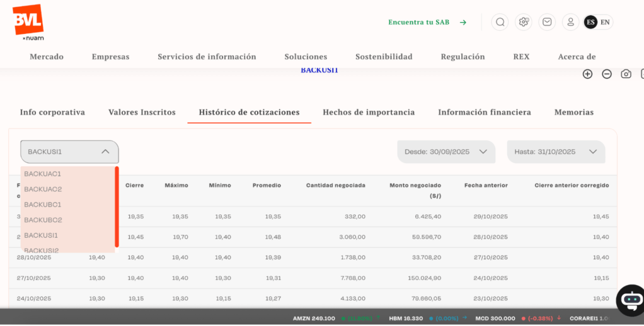The height and width of the screenshot is (326, 644).
Task: Open the search magnifier icon
Action: (x=500, y=22)
